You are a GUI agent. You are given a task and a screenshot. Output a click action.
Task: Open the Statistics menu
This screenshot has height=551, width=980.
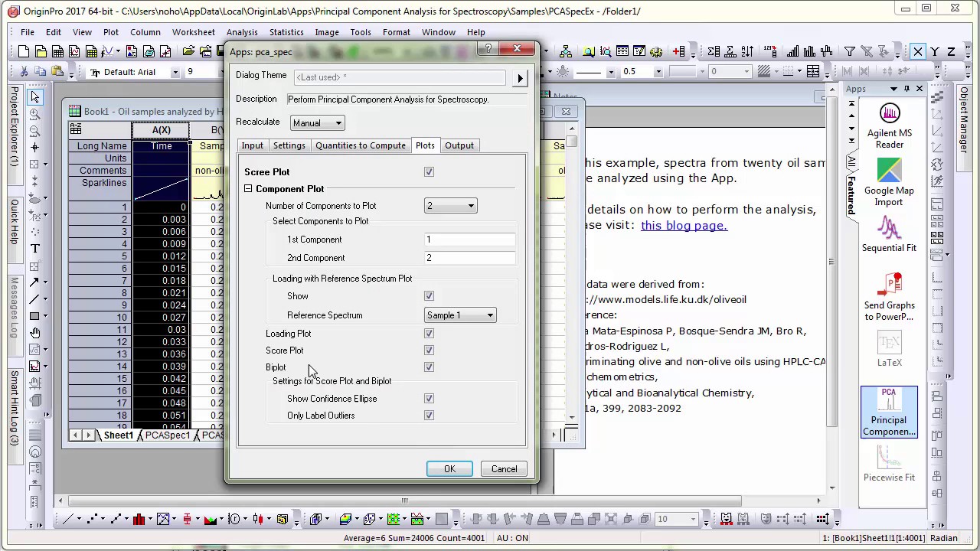[x=286, y=32]
